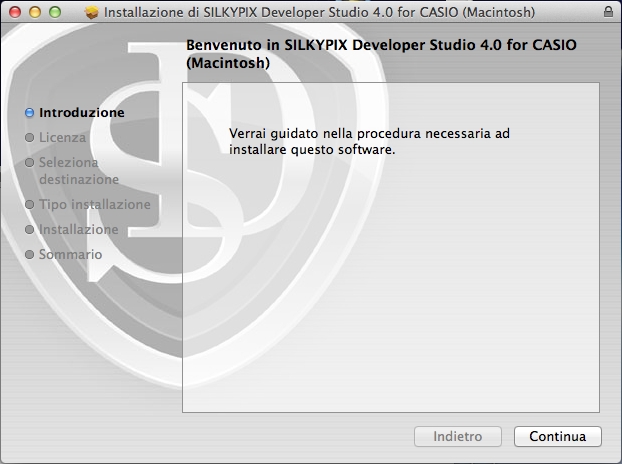Click the Continua button
Image resolution: width=622 pixels, height=464 pixels.
[x=558, y=436]
